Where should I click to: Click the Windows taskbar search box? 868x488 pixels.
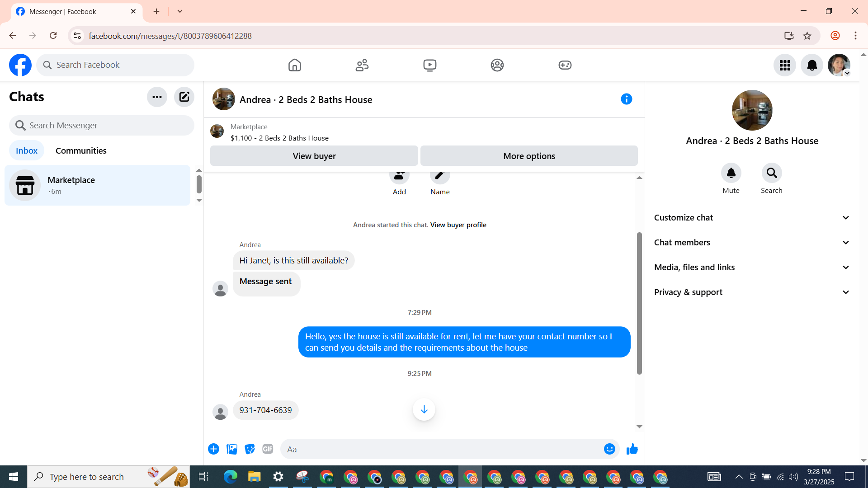coord(108,477)
